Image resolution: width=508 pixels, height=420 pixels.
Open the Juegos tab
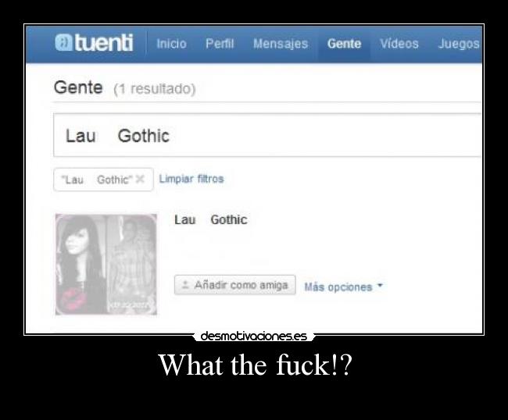click(x=459, y=44)
